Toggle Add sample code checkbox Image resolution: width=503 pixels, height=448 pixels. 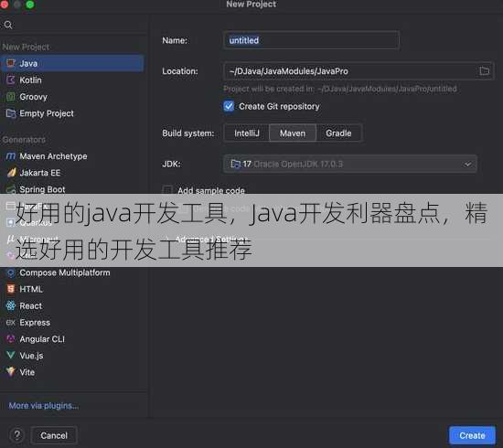pyautogui.click(x=167, y=189)
